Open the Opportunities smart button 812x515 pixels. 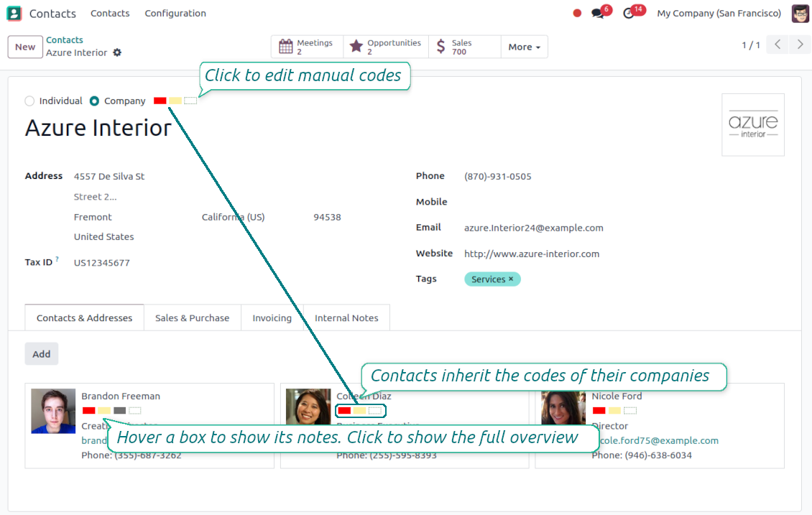click(x=386, y=47)
